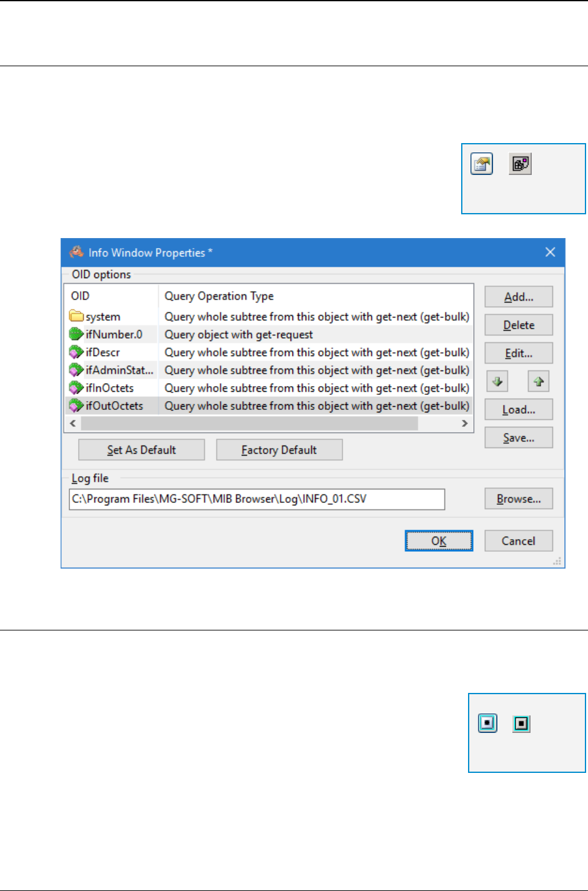588x891 pixels.
Task: Select the system row label
Action: [x=102, y=317]
